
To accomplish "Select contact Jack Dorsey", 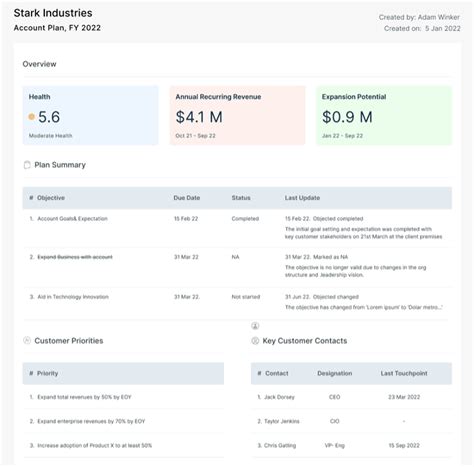I will (x=279, y=397).
